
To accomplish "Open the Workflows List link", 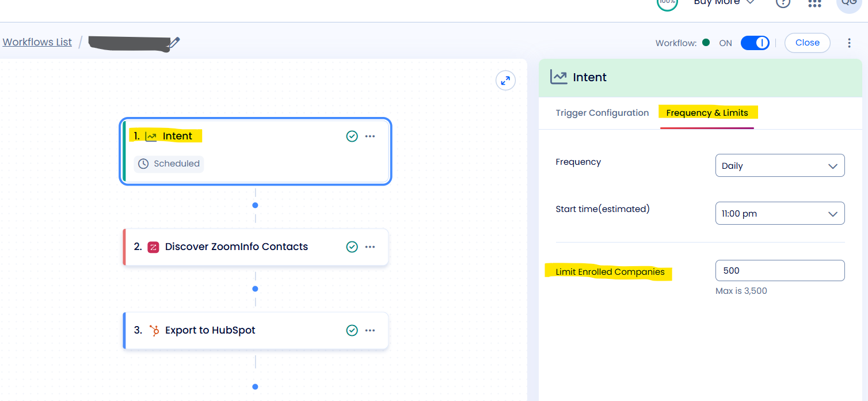I will point(37,41).
